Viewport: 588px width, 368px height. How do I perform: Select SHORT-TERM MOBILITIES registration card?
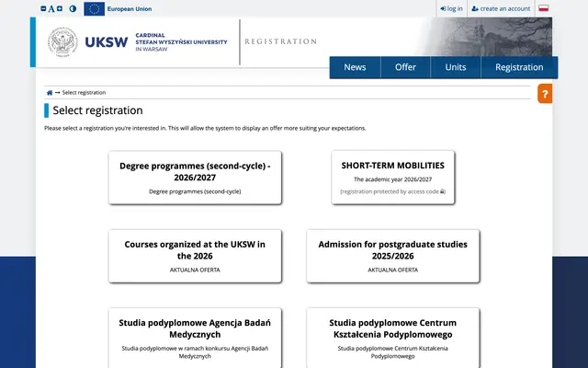click(393, 178)
